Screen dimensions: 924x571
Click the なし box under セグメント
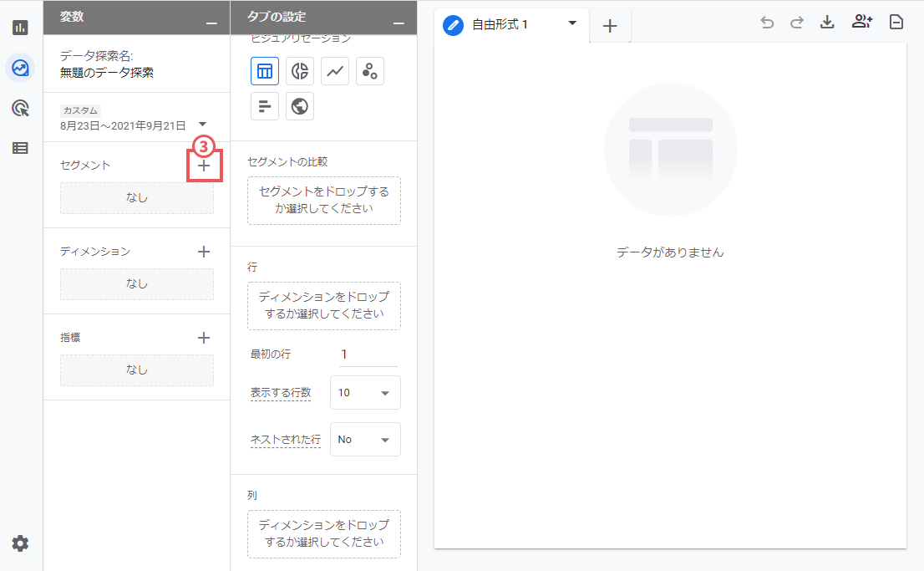[x=137, y=198]
